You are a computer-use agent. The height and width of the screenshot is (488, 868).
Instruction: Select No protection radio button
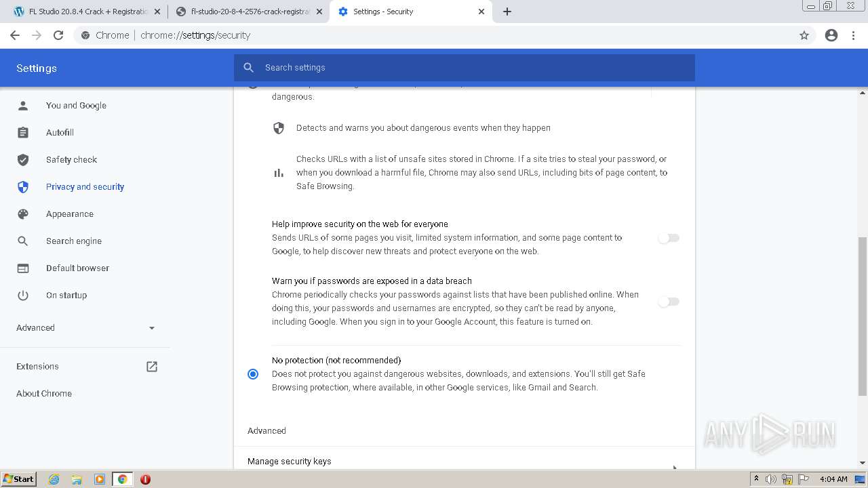point(253,374)
